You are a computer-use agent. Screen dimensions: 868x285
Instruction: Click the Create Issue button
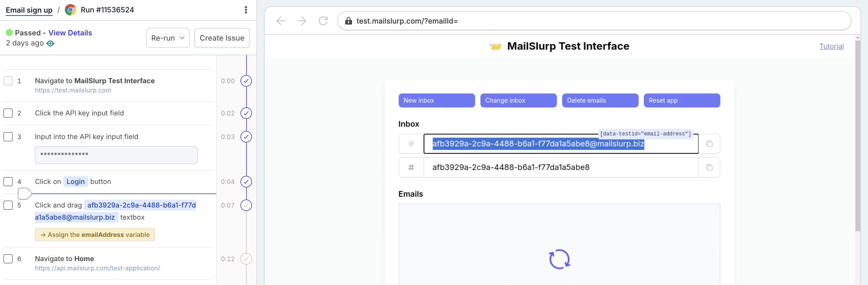click(222, 38)
